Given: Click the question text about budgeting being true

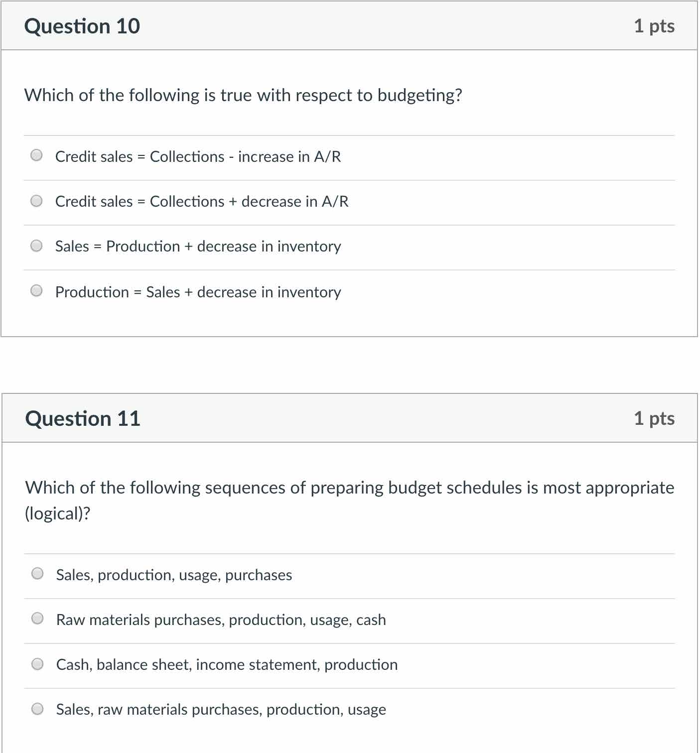Looking at the screenshot, I should [243, 95].
